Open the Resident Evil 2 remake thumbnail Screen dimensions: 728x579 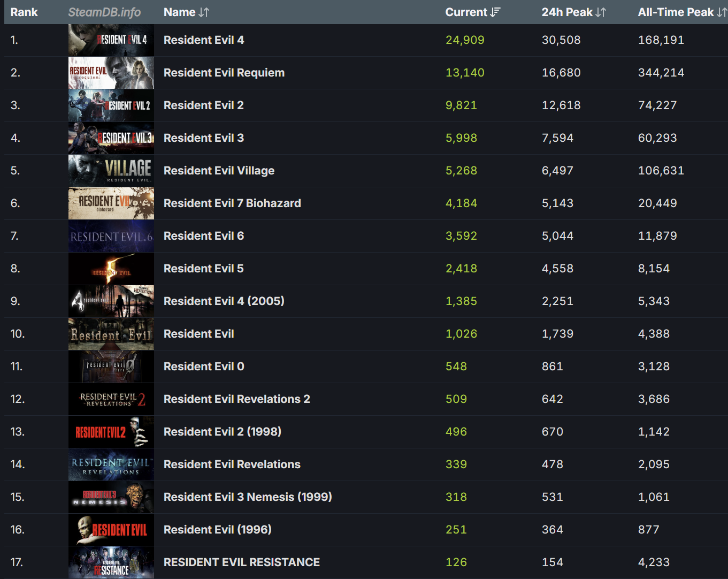(111, 105)
